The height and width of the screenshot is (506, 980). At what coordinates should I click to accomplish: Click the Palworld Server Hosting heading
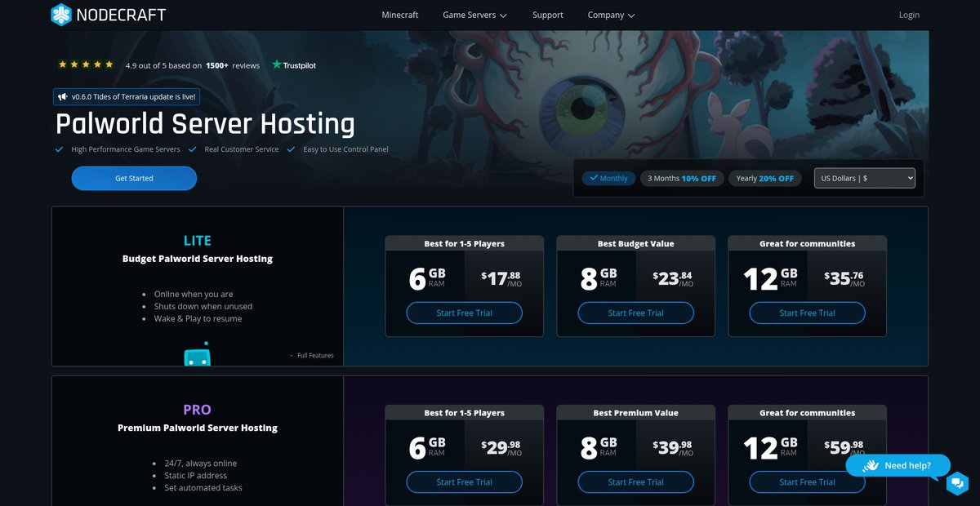(205, 124)
